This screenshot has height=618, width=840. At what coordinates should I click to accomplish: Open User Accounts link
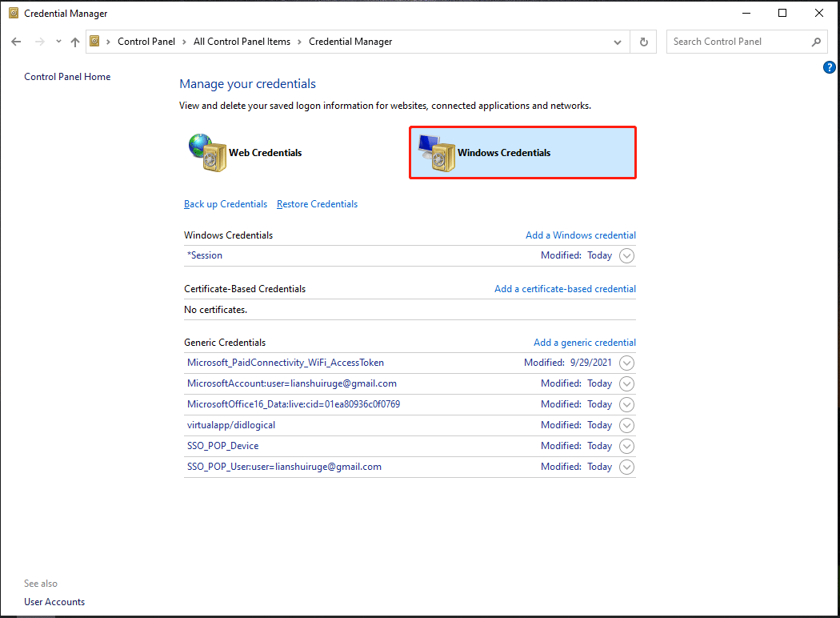pyautogui.click(x=54, y=602)
